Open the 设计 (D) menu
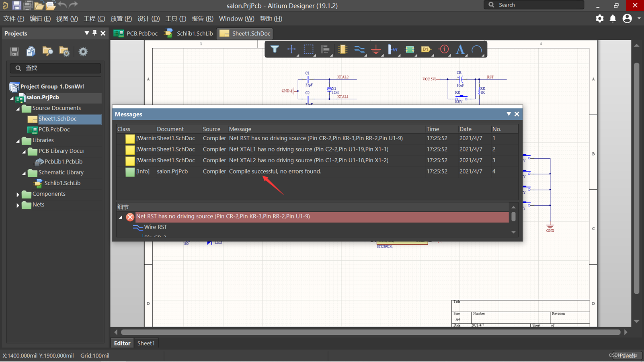The width and height of the screenshot is (644, 362). (148, 18)
